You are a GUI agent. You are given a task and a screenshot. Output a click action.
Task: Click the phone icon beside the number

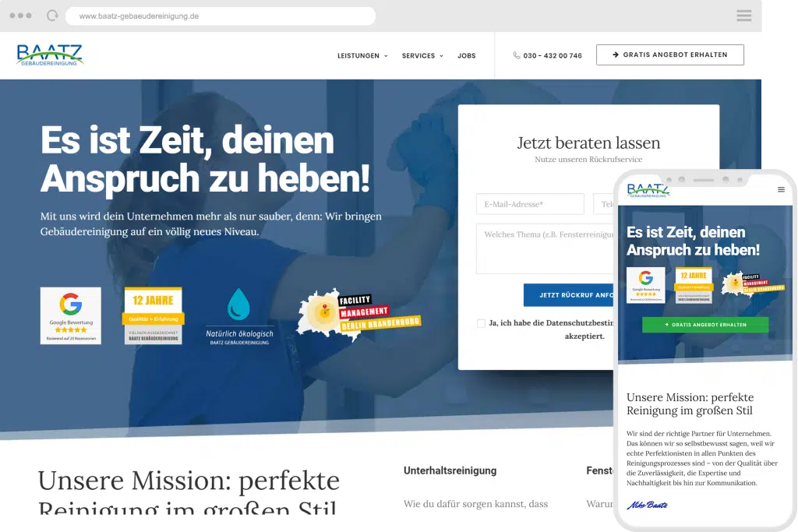coord(516,55)
